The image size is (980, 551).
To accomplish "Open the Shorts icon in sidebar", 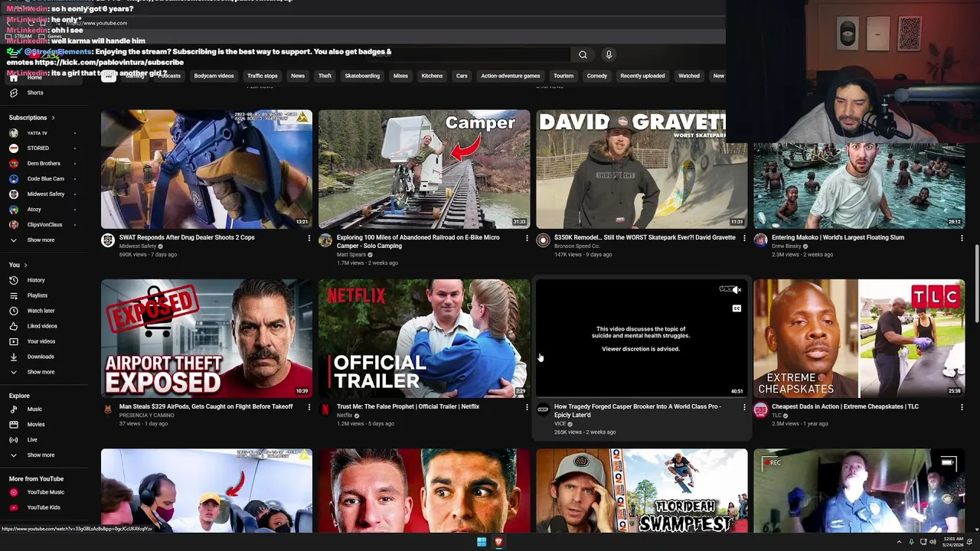I will 14,93.
